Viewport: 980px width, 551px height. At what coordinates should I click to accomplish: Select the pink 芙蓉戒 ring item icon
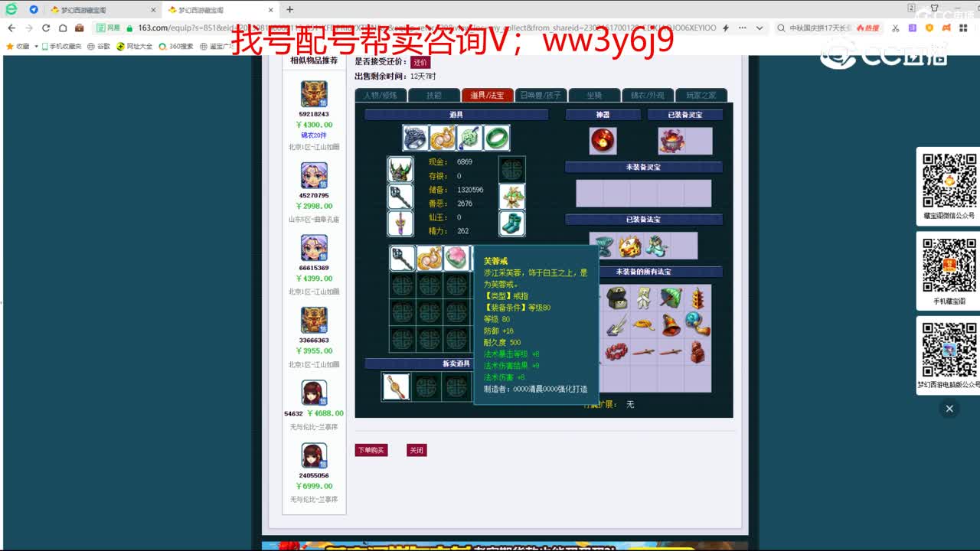(458, 259)
